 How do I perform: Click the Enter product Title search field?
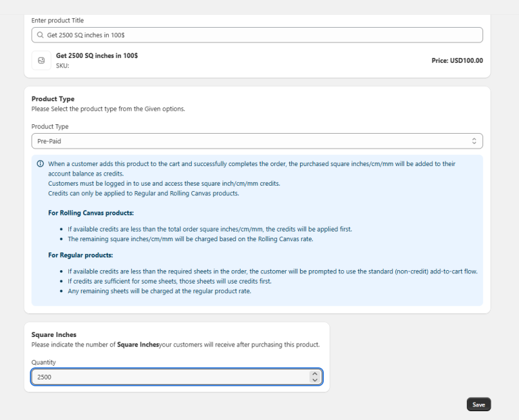(257, 35)
